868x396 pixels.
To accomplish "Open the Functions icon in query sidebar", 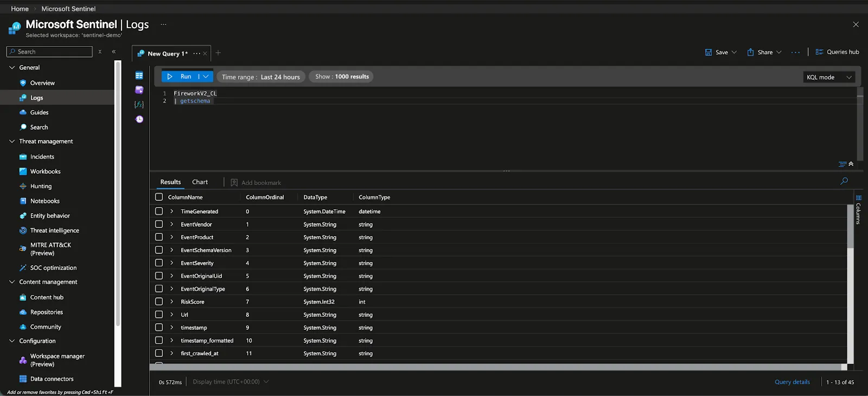I will pyautogui.click(x=139, y=104).
